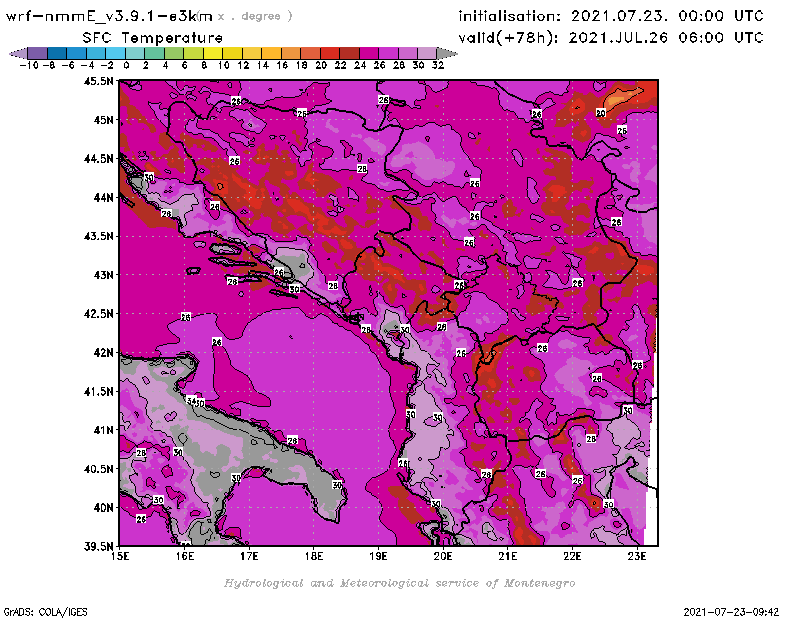Pick the red 20 to 22 legend swatch

[330, 53]
